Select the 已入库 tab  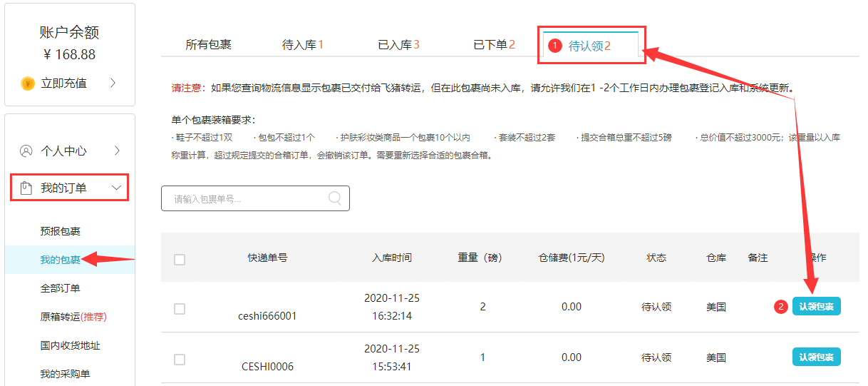coord(398,45)
